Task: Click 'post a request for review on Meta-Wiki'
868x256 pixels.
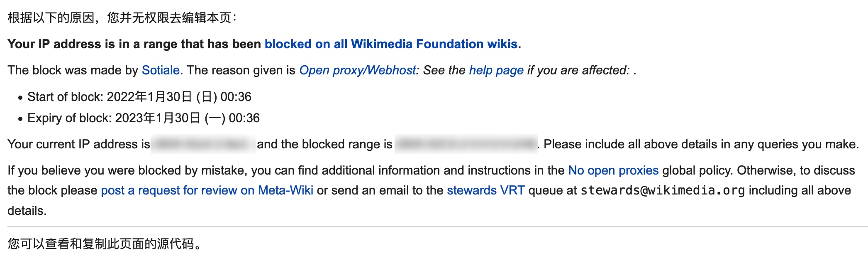Action: [x=207, y=190]
